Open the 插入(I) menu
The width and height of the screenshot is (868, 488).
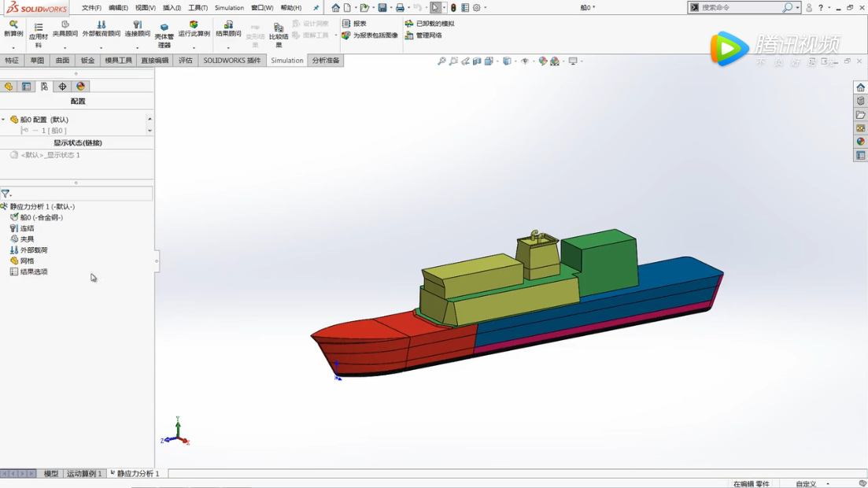point(172,8)
